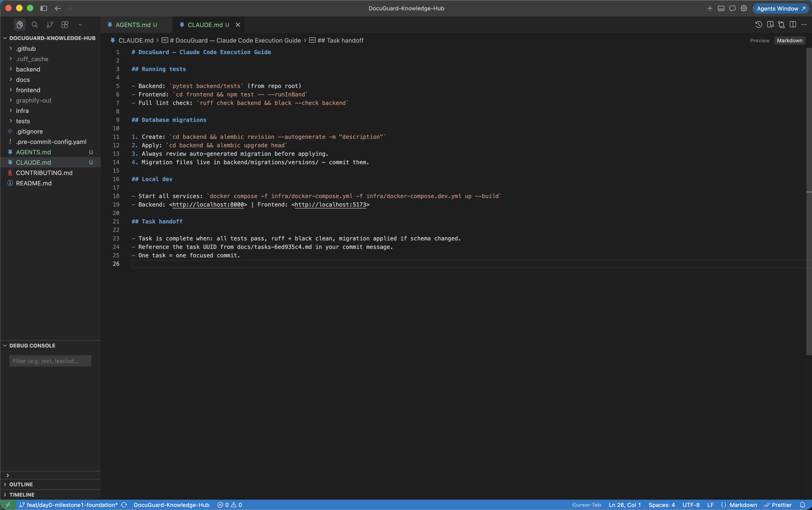812x510 pixels.
Task: Click the feat/day0-milestone1-foundation branch
Action: point(68,505)
